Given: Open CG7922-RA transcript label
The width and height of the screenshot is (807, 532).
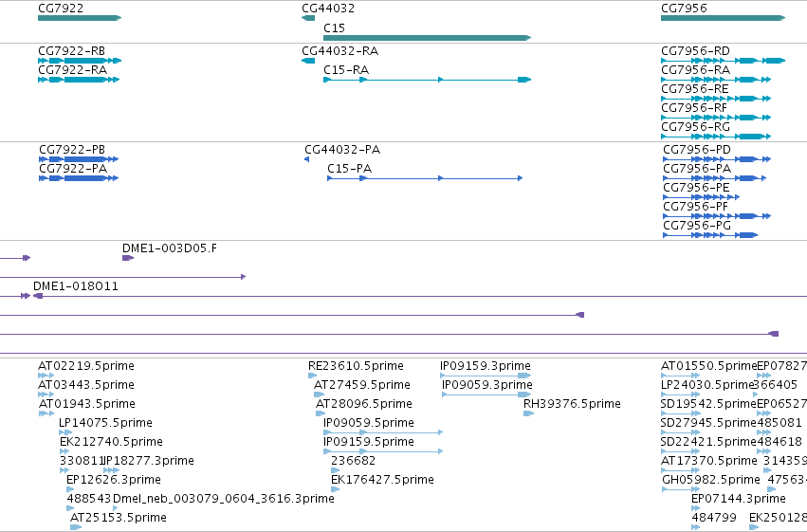Looking at the screenshot, I should pos(73,70).
